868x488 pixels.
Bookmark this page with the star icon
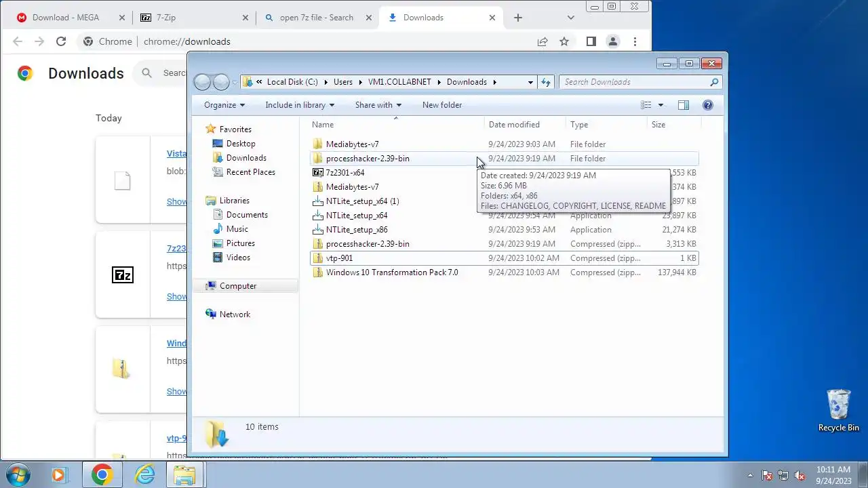click(564, 41)
